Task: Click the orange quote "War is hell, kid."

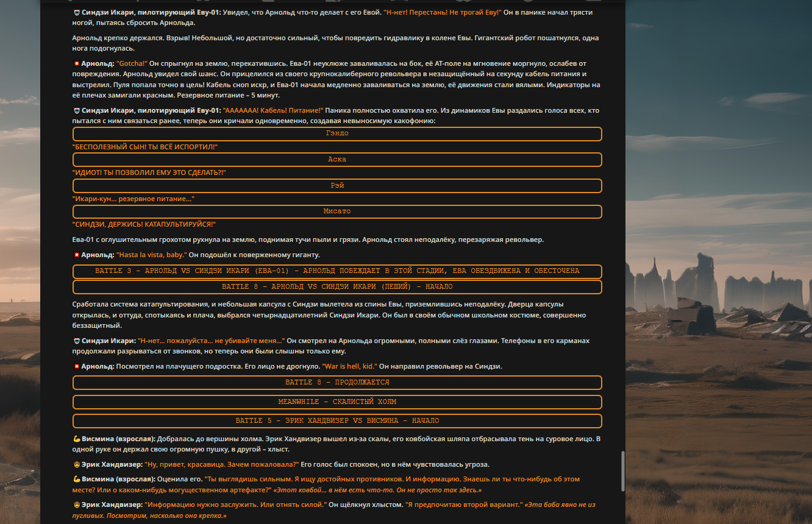Action: click(349, 366)
